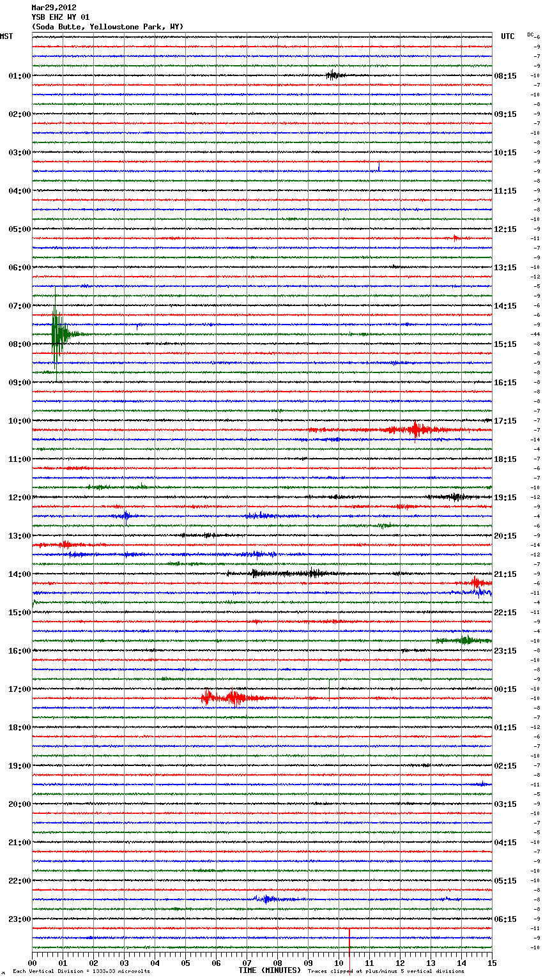Viewport: 543px width, 980px height.
Task: Select the 12:00 MST time label
Action: pyautogui.click(x=20, y=498)
